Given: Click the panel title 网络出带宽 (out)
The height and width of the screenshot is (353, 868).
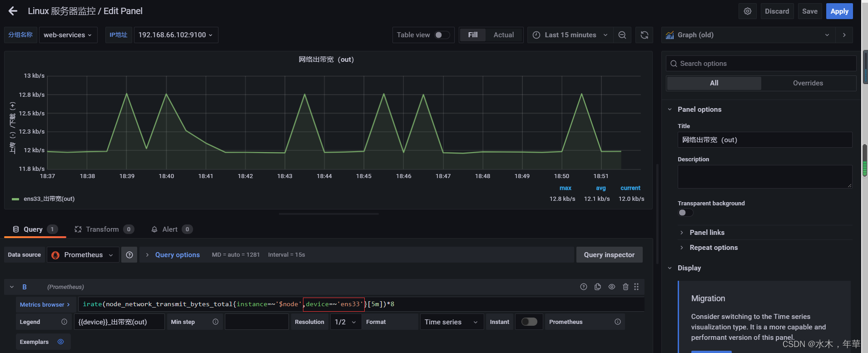Looking at the screenshot, I should coord(326,60).
